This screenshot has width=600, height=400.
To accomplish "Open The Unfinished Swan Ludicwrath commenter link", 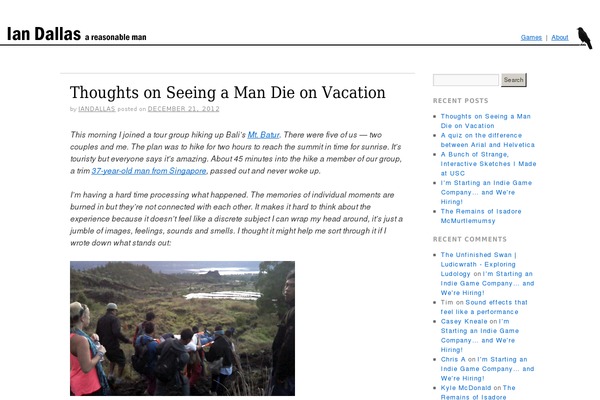I will 478,264.
